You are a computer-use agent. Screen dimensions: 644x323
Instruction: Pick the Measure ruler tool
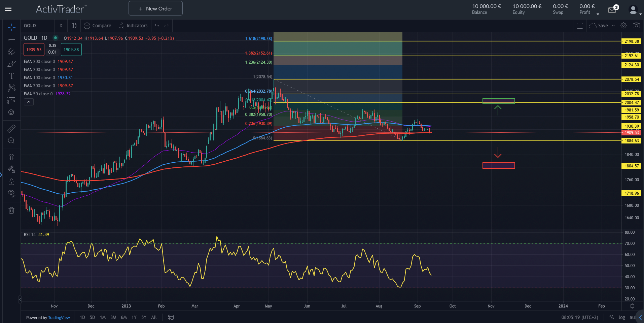pos(11,128)
